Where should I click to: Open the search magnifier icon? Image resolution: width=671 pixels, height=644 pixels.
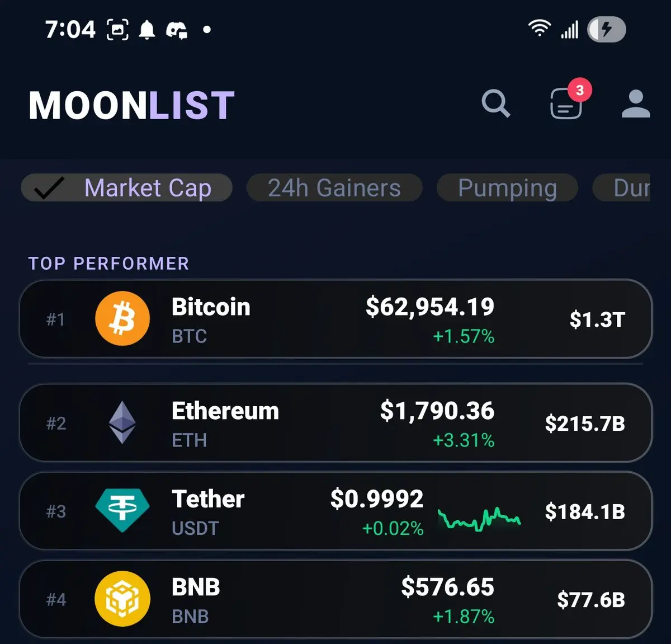[496, 104]
